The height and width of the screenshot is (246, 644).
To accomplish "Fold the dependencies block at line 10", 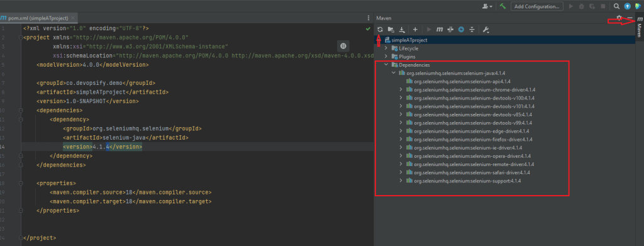I will coord(21,111).
